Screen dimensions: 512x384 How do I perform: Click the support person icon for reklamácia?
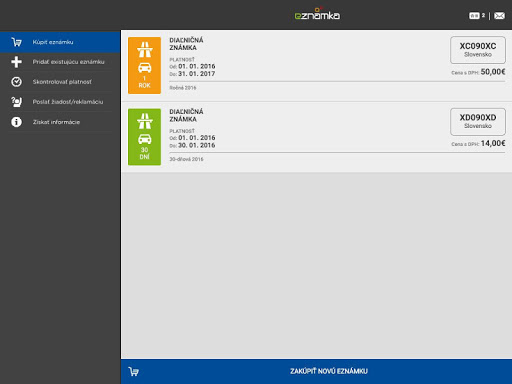[x=16, y=102]
